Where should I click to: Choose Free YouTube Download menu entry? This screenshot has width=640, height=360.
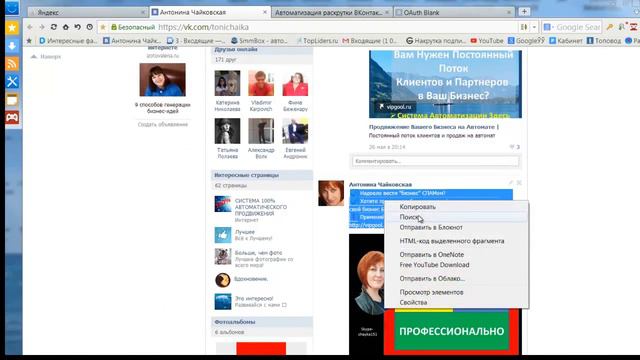tap(456, 265)
